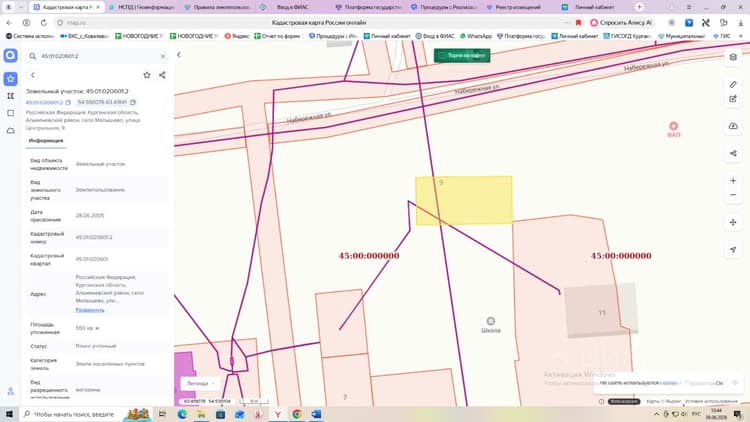The height and width of the screenshot is (422, 750).
Task: Select the edit drawing tool on map
Action: [x=733, y=99]
